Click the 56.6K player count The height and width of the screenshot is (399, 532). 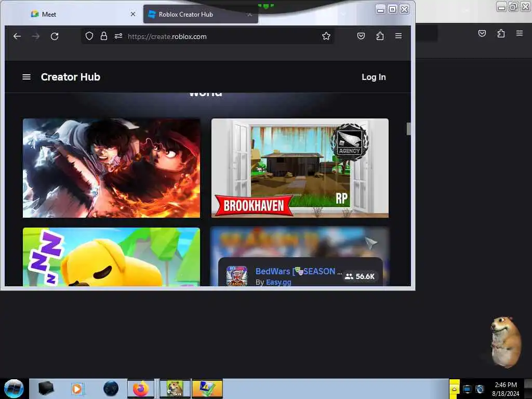click(x=360, y=276)
